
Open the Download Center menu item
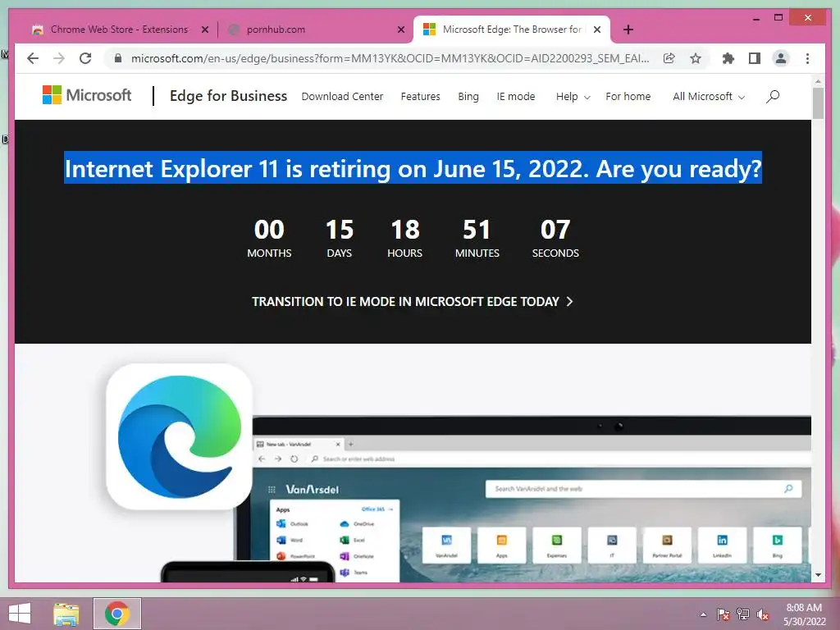coord(342,97)
